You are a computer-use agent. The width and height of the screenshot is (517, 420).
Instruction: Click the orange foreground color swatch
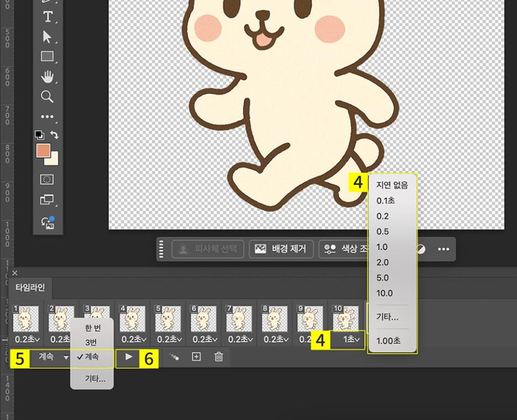point(43,151)
